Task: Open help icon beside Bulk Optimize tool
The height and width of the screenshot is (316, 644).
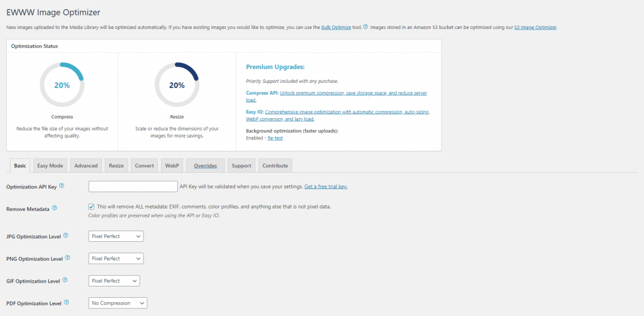Action: [365, 27]
